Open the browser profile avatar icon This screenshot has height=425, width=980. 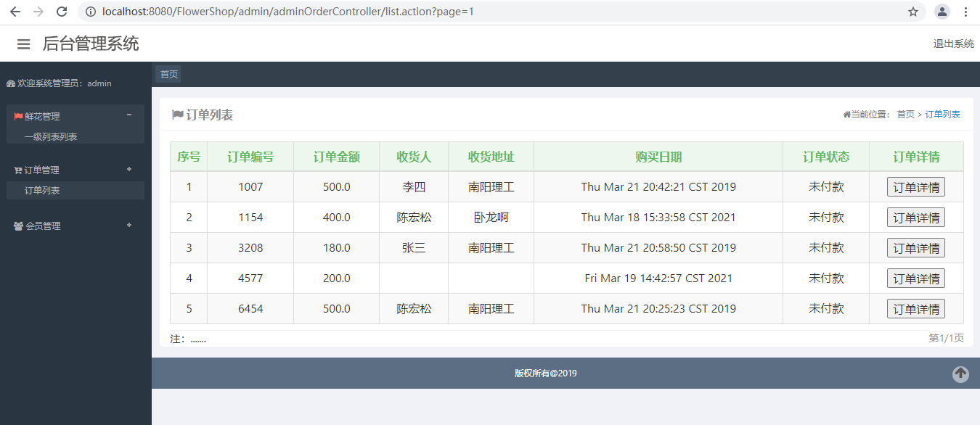coord(942,12)
